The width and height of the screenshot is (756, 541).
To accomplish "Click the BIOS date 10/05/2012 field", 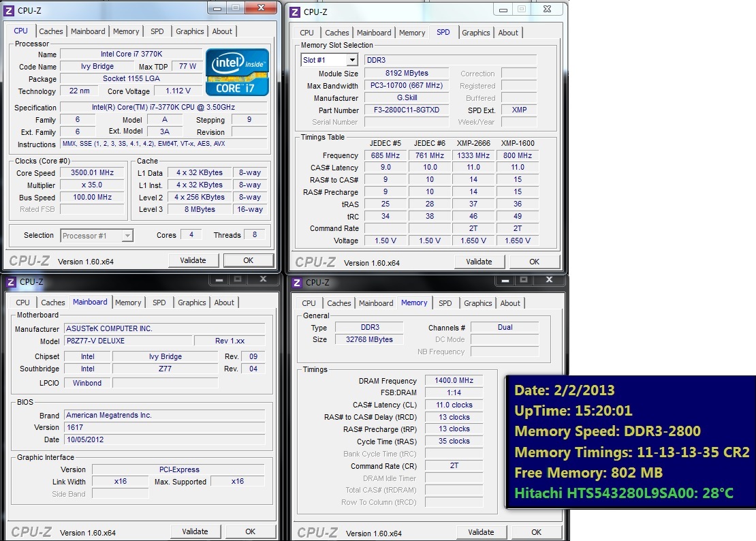I will point(164,439).
